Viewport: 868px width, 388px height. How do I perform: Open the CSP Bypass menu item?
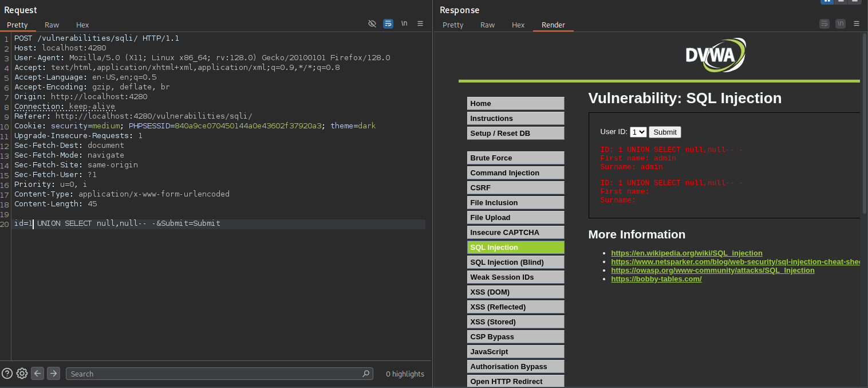tap(516, 336)
